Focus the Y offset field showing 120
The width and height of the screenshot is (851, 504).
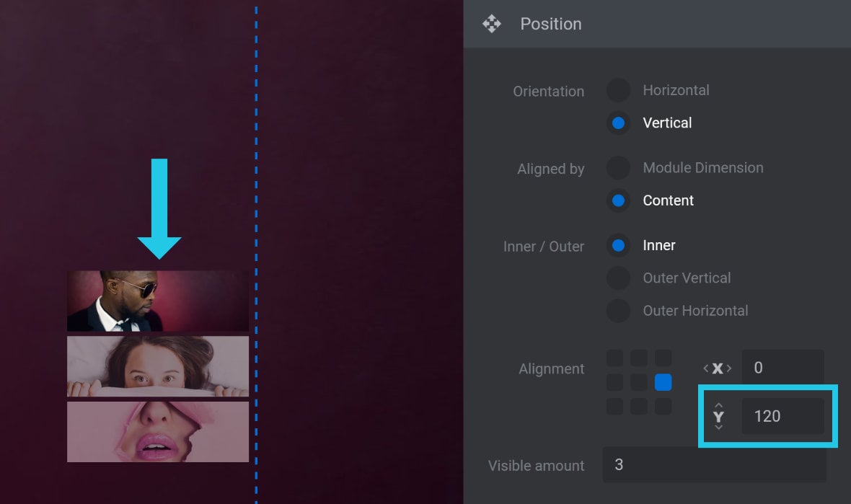pos(783,416)
